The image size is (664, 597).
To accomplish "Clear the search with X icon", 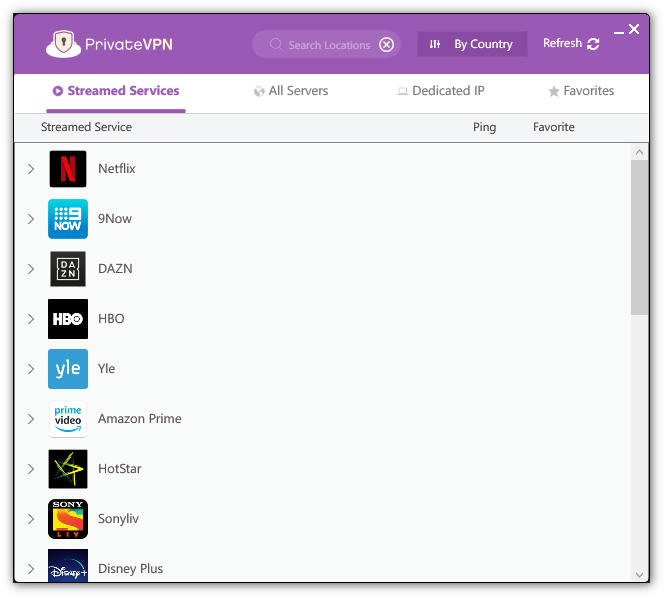I will tap(386, 44).
